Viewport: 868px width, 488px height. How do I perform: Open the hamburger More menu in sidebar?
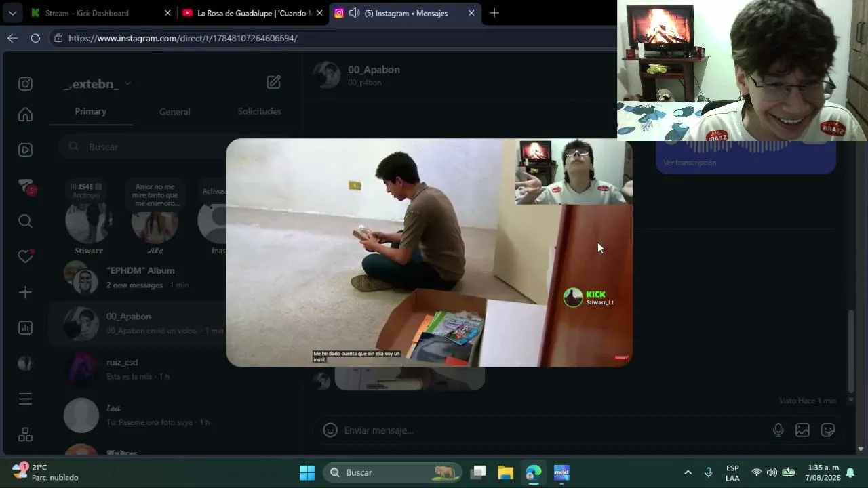25,399
